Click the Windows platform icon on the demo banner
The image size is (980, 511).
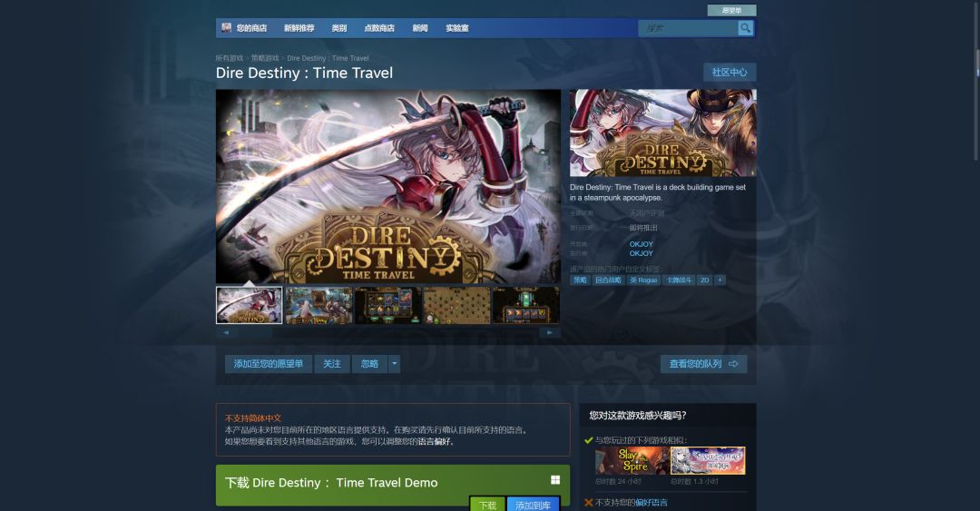[555, 480]
